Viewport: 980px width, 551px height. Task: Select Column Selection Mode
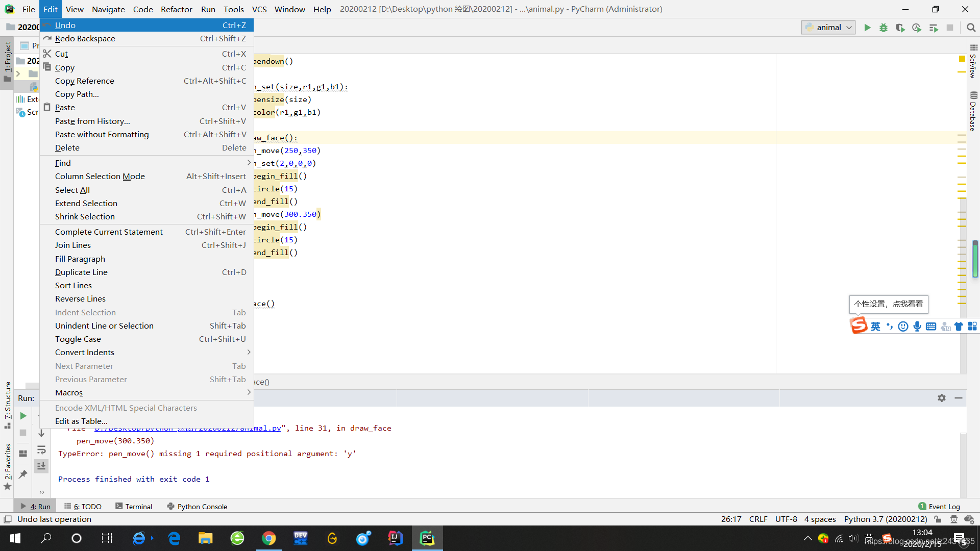tap(147, 176)
